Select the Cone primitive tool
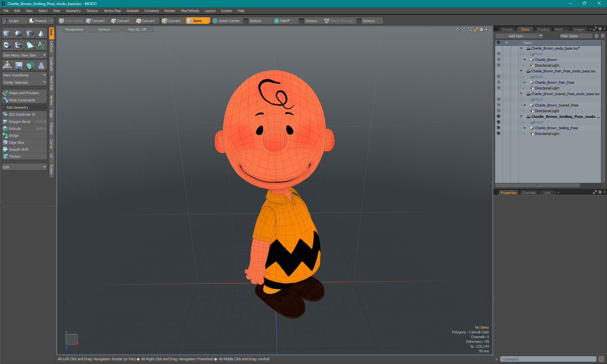 point(41,33)
